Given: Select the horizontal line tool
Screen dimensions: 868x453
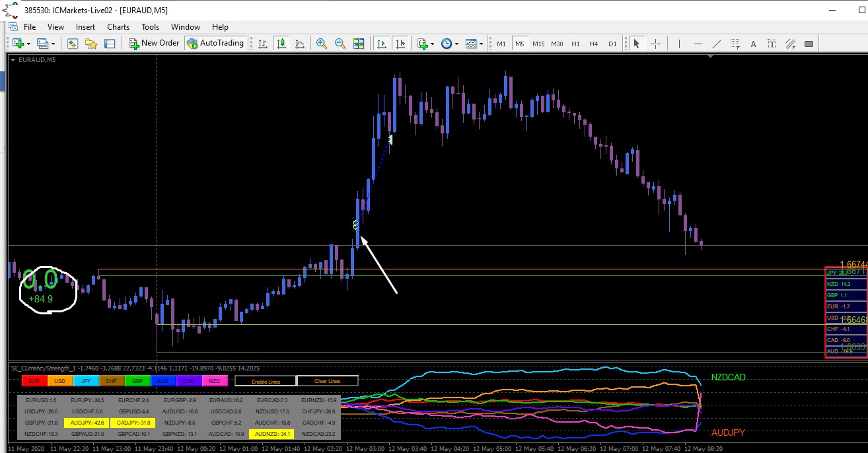Looking at the screenshot, I should click(x=698, y=44).
